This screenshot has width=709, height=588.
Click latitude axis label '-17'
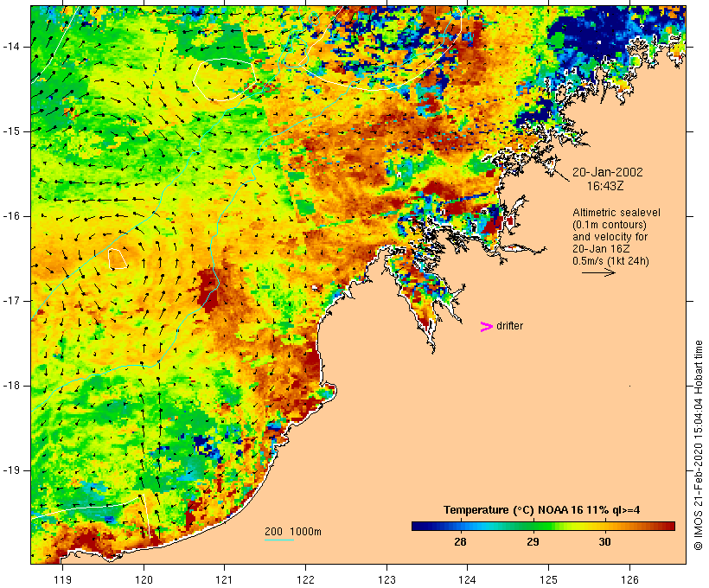[x=11, y=301]
